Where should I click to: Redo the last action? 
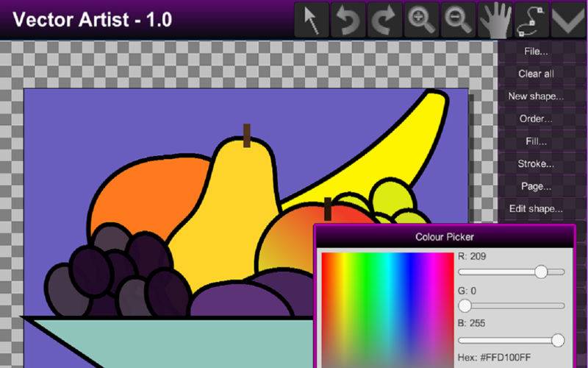[385, 20]
